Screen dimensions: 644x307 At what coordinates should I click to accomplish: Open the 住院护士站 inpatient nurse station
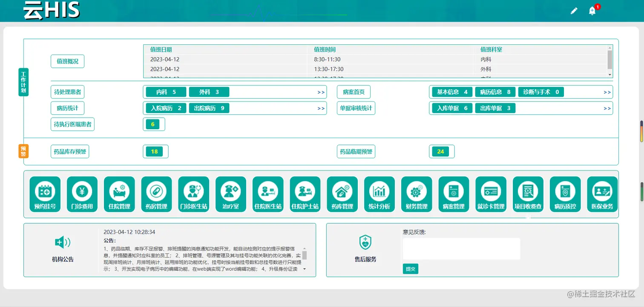click(x=305, y=194)
